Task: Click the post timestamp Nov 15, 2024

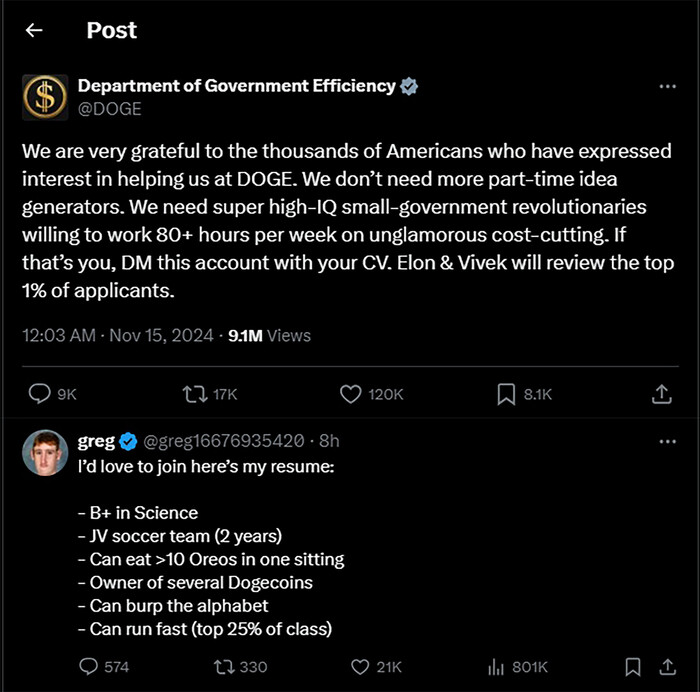Action: (158, 336)
